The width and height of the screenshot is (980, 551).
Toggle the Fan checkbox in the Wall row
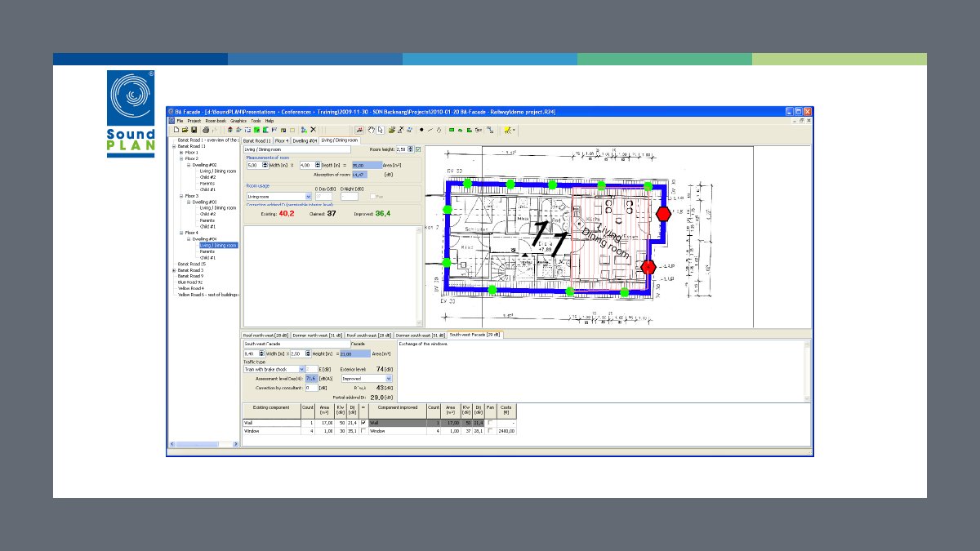490,423
